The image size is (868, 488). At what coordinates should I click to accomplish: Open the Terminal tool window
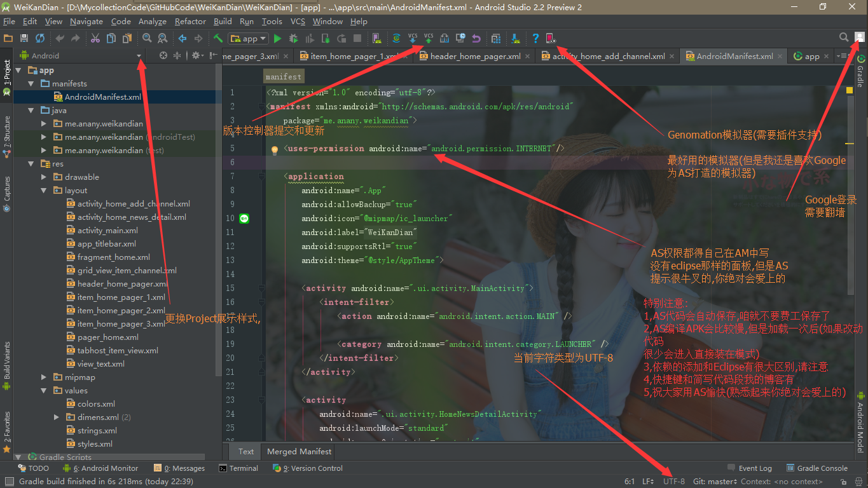238,468
